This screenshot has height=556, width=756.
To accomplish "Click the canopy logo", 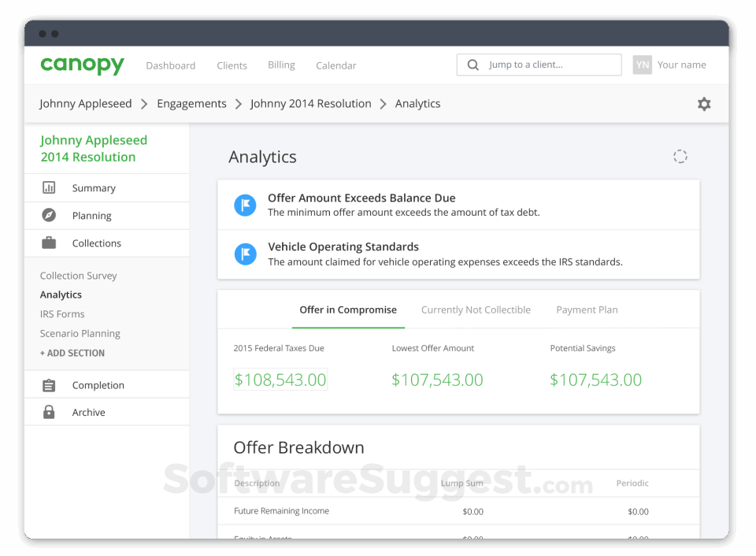I will [82, 65].
